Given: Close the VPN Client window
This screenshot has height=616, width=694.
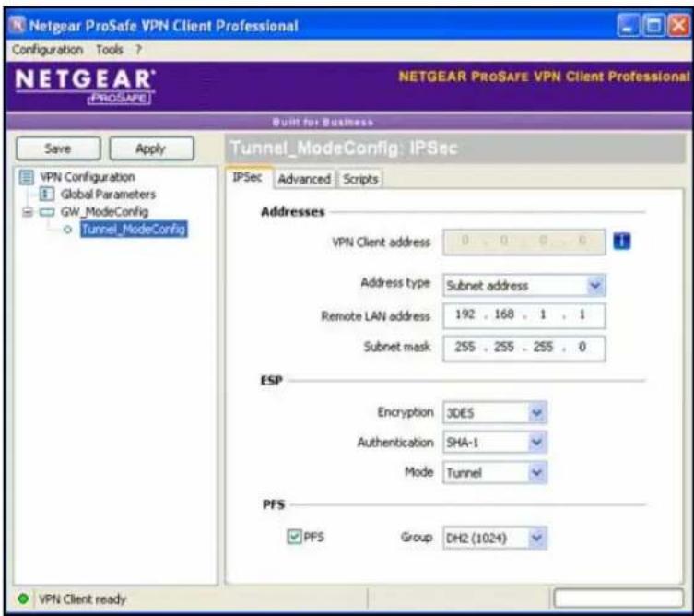Looking at the screenshot, I should pos(679,25).
